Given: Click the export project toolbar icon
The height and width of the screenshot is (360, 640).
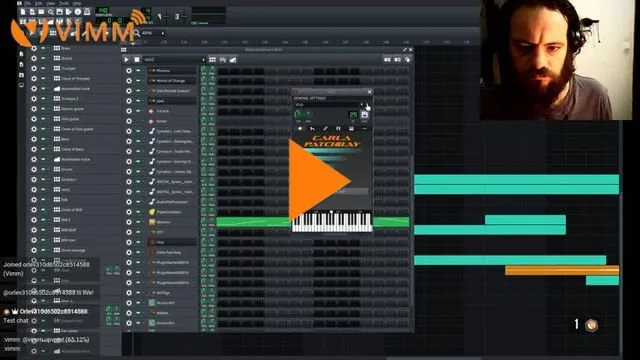Looking at the screenshot, I should click(x=69, y=12).
